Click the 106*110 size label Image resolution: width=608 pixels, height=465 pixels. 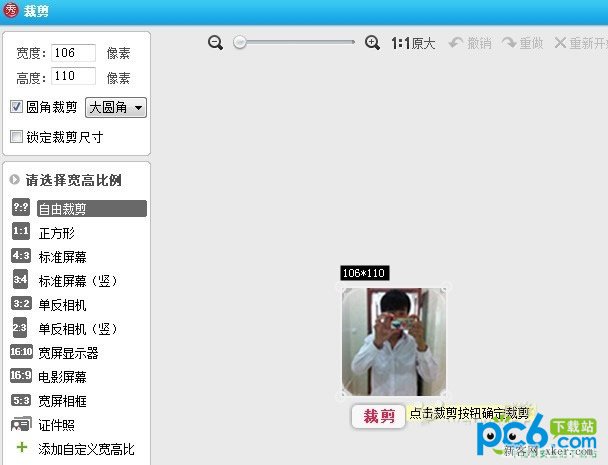(x=364, y=273)
